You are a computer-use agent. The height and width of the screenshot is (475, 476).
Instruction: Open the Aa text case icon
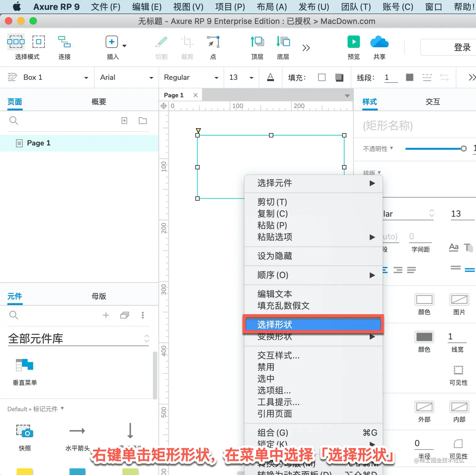coord(454,248)
